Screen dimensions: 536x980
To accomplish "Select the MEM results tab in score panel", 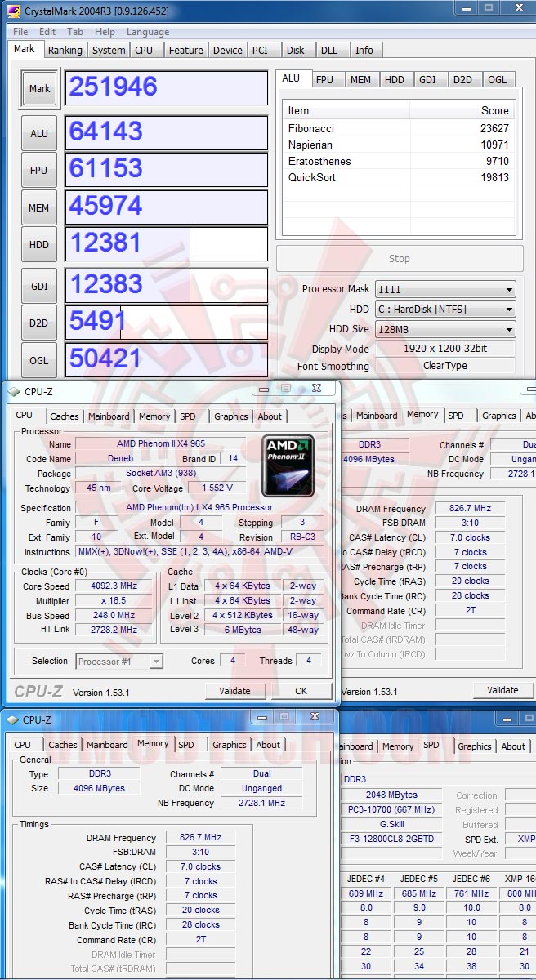I will 360,79.
